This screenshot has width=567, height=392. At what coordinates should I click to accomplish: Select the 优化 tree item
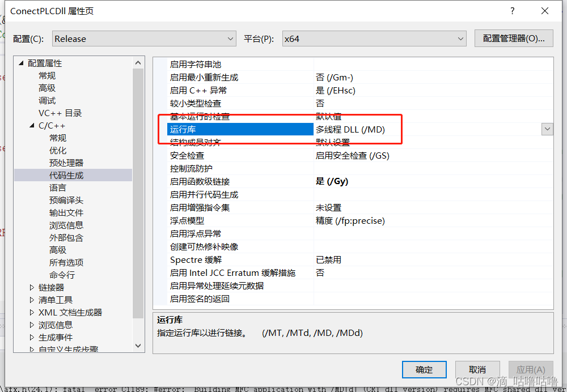tap(58, 151)
